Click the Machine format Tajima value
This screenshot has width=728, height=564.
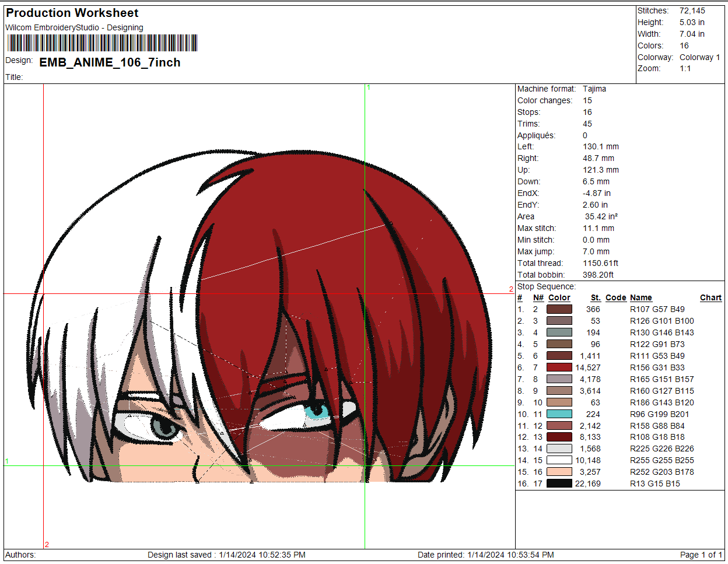594,89
